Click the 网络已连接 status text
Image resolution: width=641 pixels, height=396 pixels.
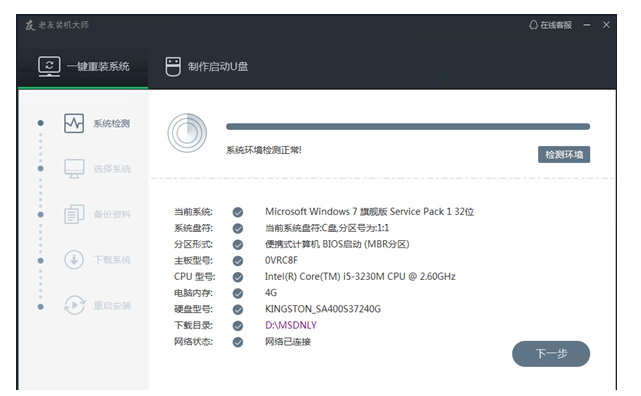[x=288, y=342]
